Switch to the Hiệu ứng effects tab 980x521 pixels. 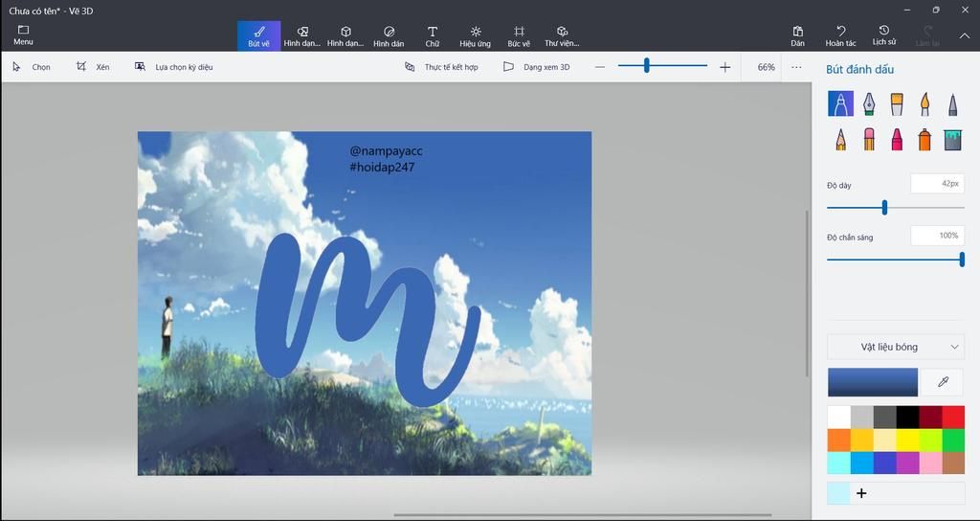(476, 35)
